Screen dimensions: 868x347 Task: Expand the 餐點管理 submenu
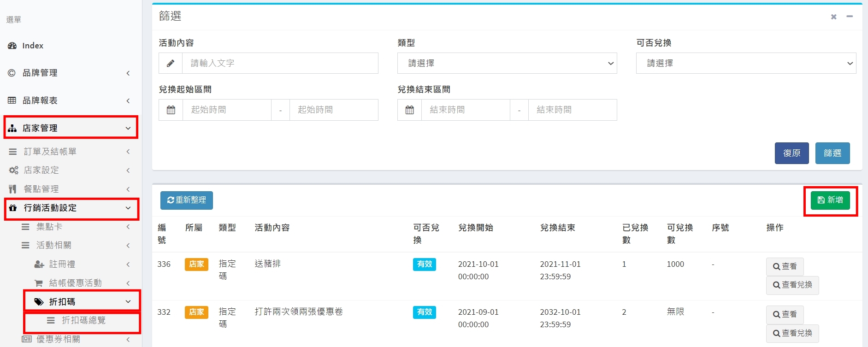[69, 189]
